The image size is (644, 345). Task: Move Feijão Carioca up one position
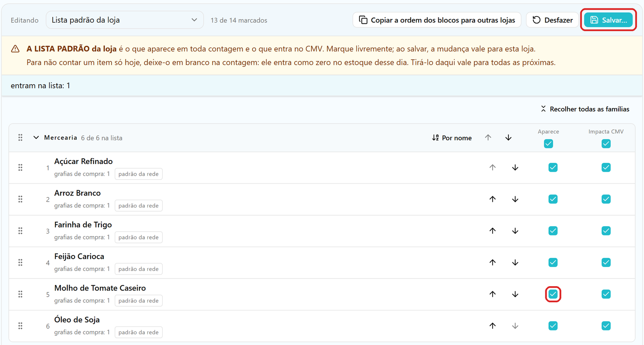click(x=493, y=262)
